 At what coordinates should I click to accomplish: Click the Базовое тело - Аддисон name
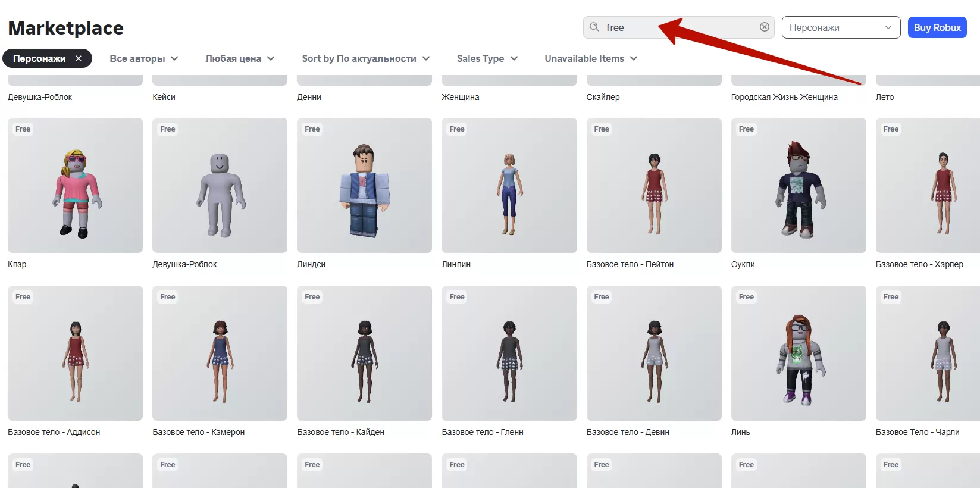pos(54,432)
